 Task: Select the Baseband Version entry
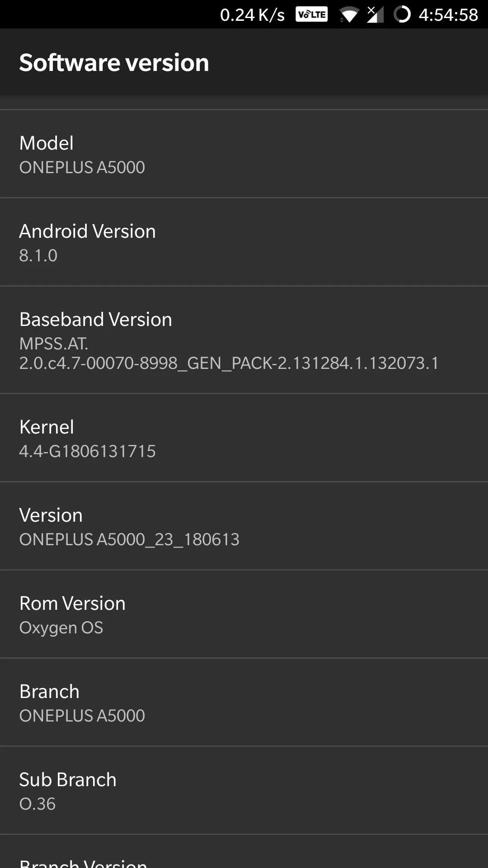click(x=244, y=340)
